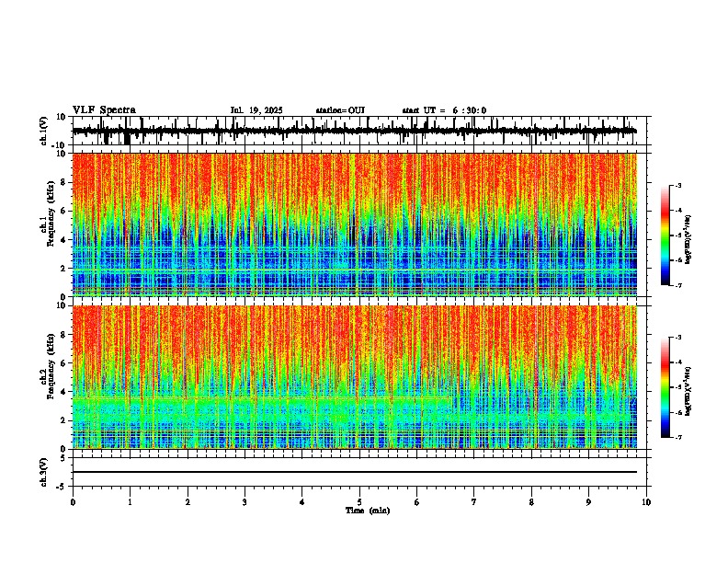Click the flat ch.3(V) signal line
The height and width of the screenshot is (563, 728).
pyautogui.click(x=354, y=472)
